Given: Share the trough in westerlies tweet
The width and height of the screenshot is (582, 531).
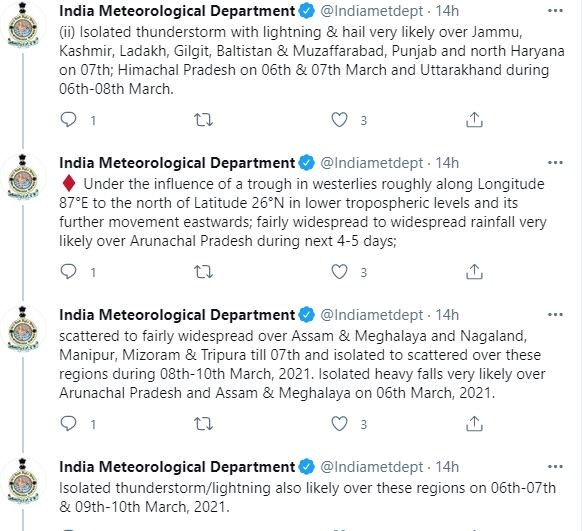Looking at the screenshot, I should tap(474, 272).
